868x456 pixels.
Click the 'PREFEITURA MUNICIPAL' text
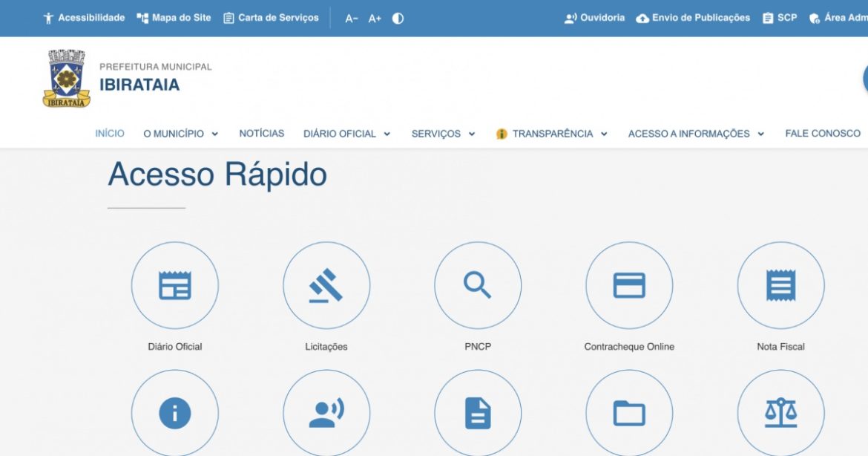tap(156, 67)
